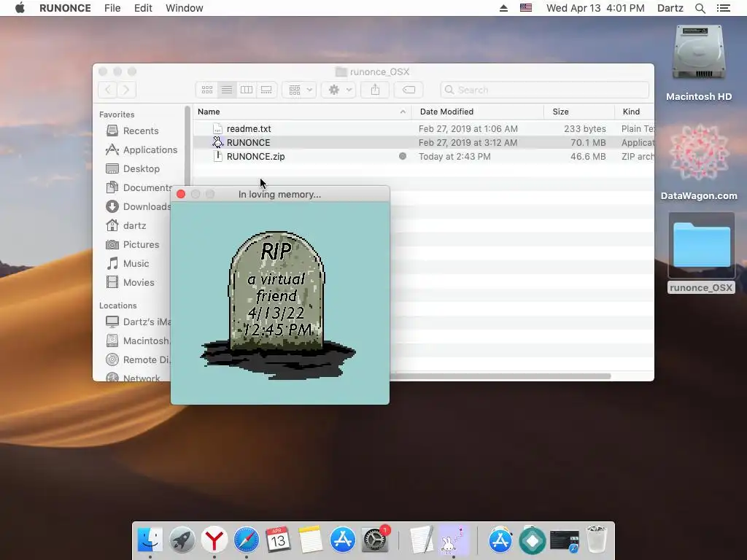Click the Dartz user menu
Viewport: 747px width, 560px height.
click(670, 8)
